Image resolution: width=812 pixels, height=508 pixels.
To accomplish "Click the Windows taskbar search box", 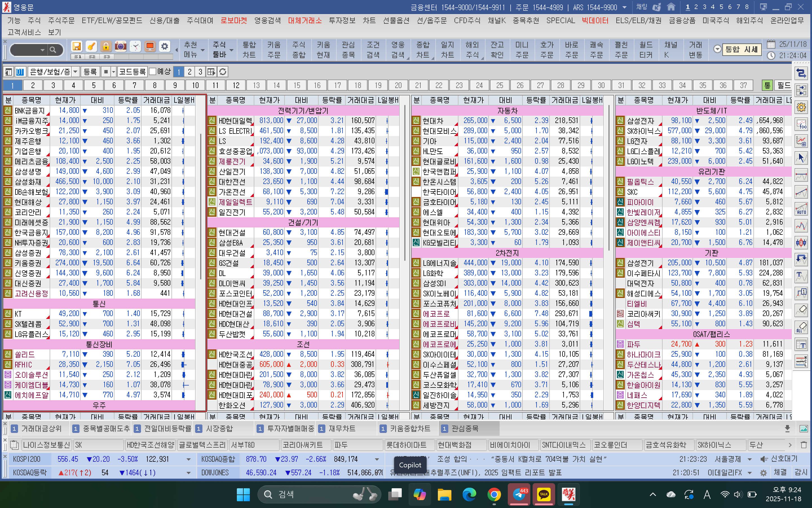I will (319, 494).
